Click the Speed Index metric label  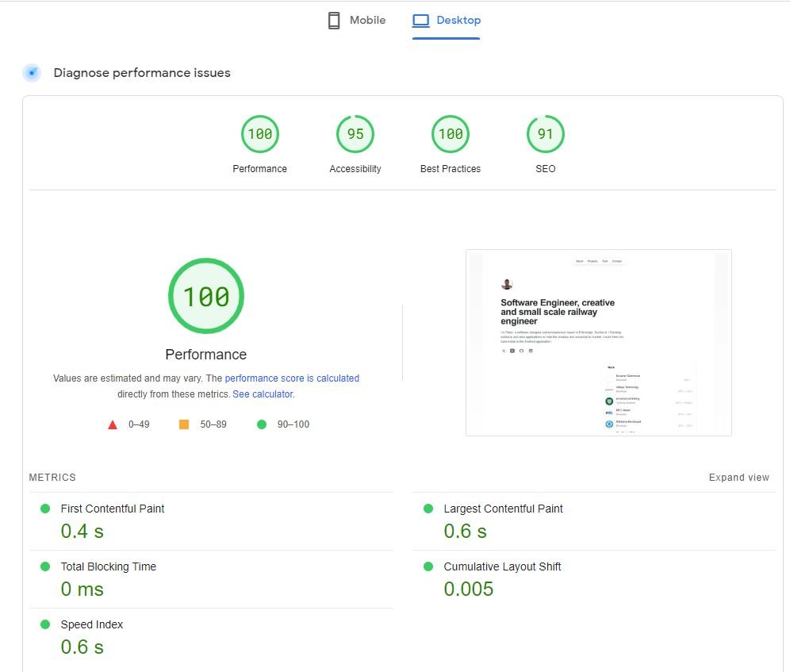tap(92, 624)
